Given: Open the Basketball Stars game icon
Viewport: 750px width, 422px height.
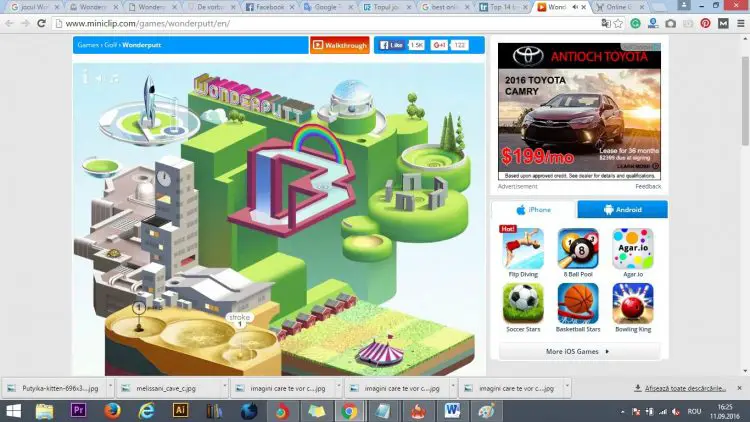Looking at the screenshot, I should click(x=578, y=303).
